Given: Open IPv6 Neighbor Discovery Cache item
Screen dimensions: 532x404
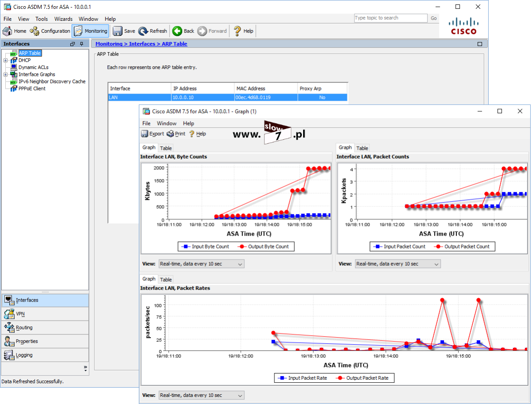Looking at the screenshot, I should click(52, 81).
